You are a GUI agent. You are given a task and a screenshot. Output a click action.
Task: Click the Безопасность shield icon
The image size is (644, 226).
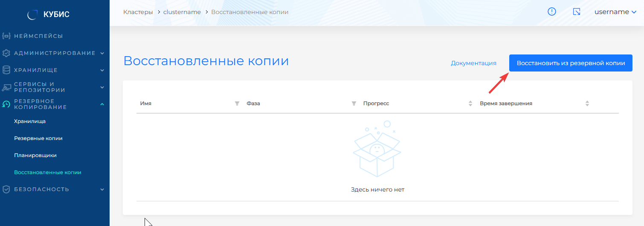pos(6,189)
